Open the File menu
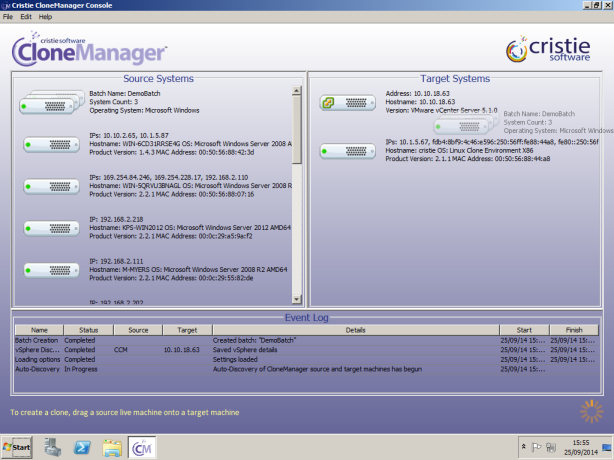Screen dimensions: 614x460 pos(8,17)
